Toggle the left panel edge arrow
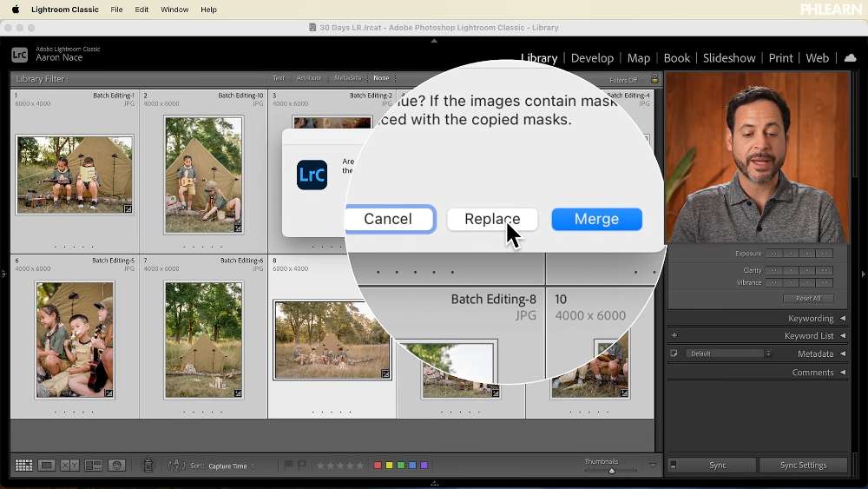Image resolution: width=868 pixels, height=489 pixels. click(x=3, y=274)
